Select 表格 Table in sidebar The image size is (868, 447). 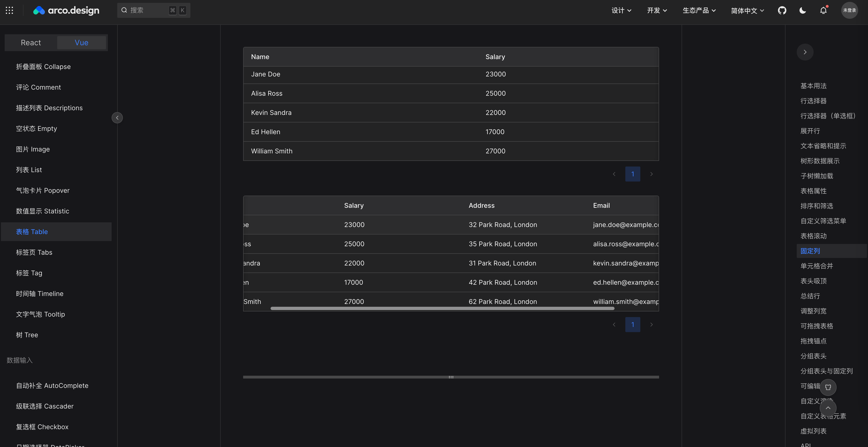click(x=56, y=231)
